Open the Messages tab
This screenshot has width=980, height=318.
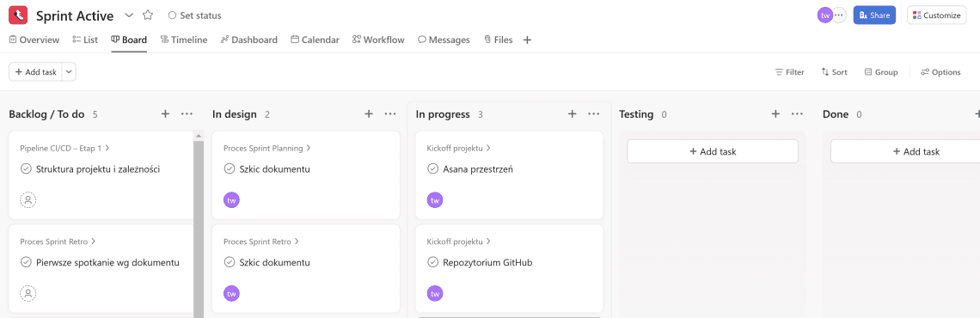(444, 40)
